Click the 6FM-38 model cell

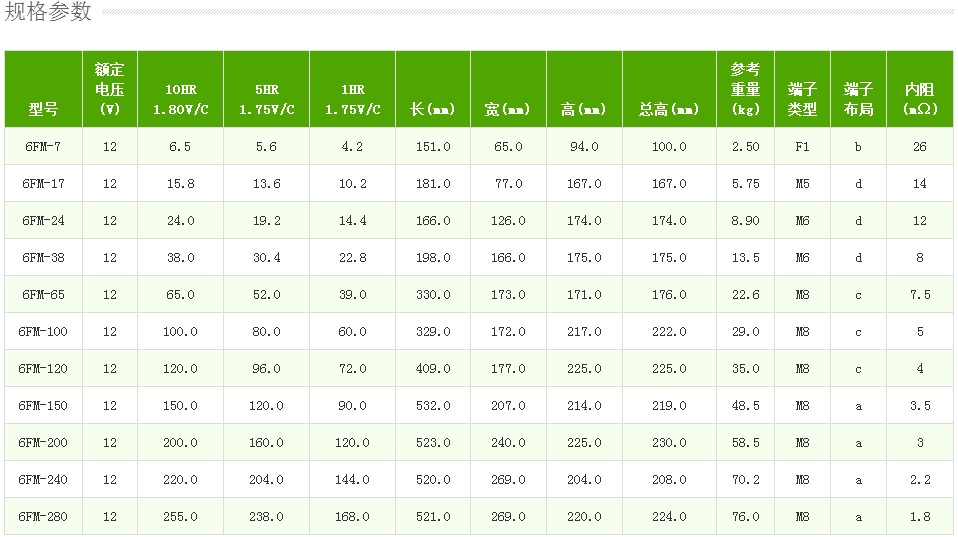click(x=43, y=257)
